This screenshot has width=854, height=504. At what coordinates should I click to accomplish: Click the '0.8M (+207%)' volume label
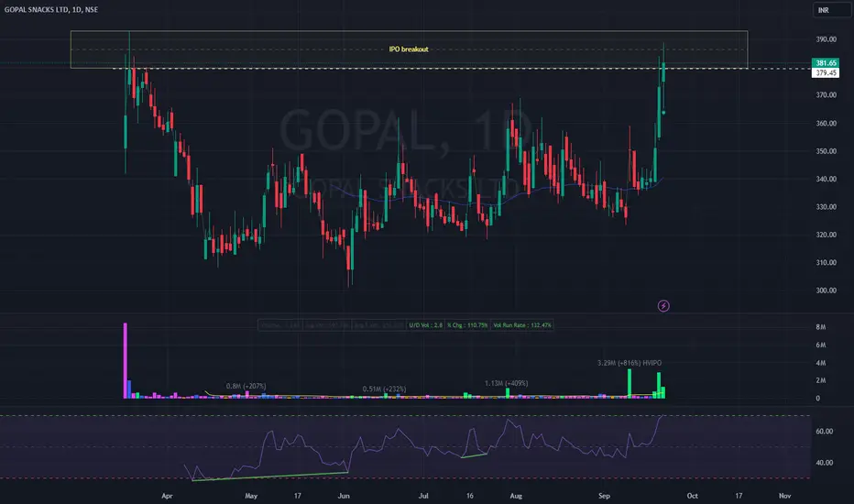(x=246, y=386)
